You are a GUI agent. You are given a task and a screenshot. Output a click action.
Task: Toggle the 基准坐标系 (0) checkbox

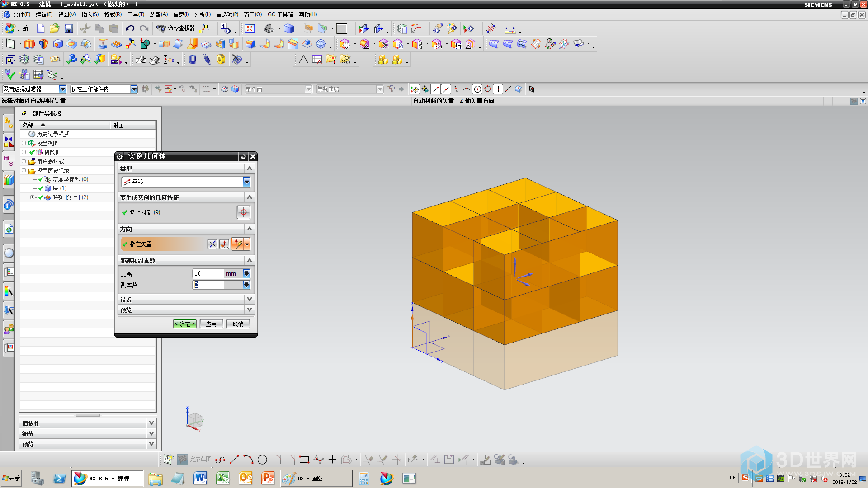[41, 179]
